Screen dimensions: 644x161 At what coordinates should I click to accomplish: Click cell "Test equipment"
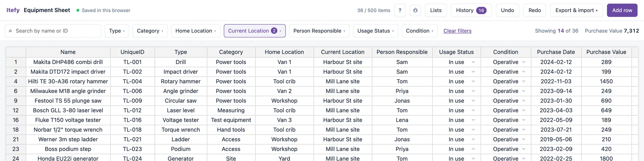pos(231,120)
